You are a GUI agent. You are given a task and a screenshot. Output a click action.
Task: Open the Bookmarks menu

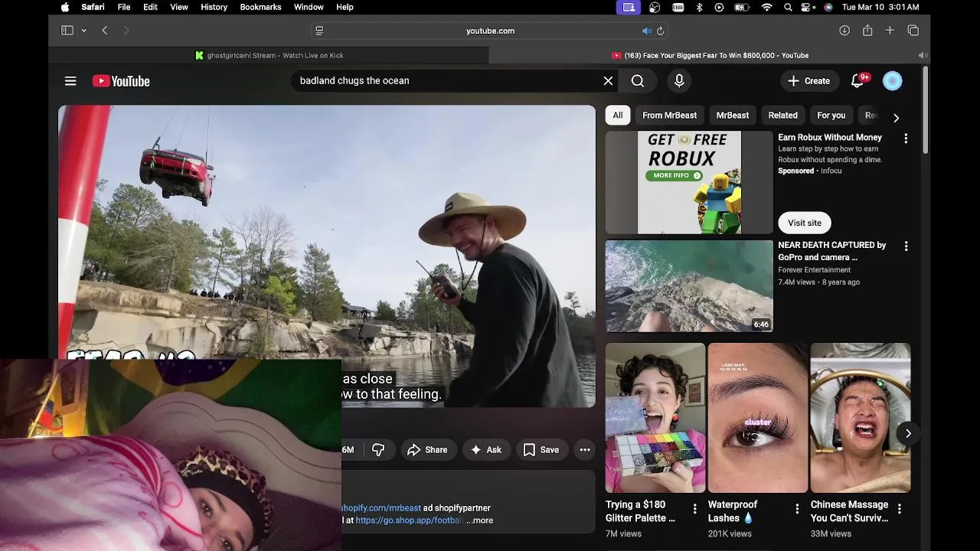(x=260, y=7)
